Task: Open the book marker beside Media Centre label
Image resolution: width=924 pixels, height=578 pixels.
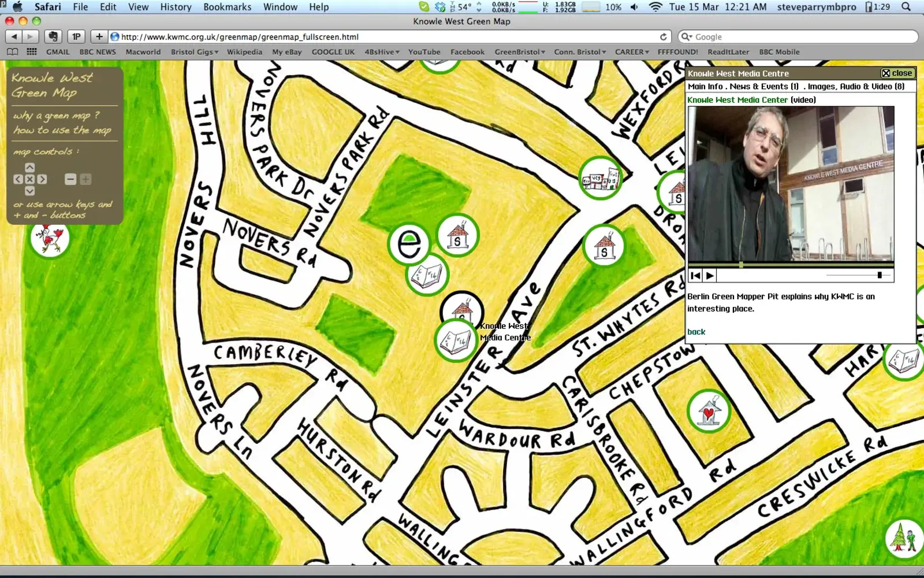Action: tap(455, 340)
